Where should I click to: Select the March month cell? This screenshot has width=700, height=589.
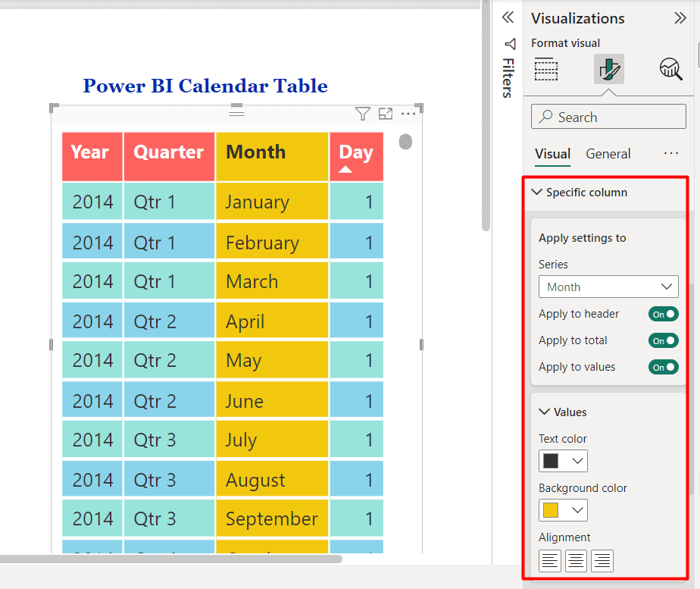[x=272, y=281]
